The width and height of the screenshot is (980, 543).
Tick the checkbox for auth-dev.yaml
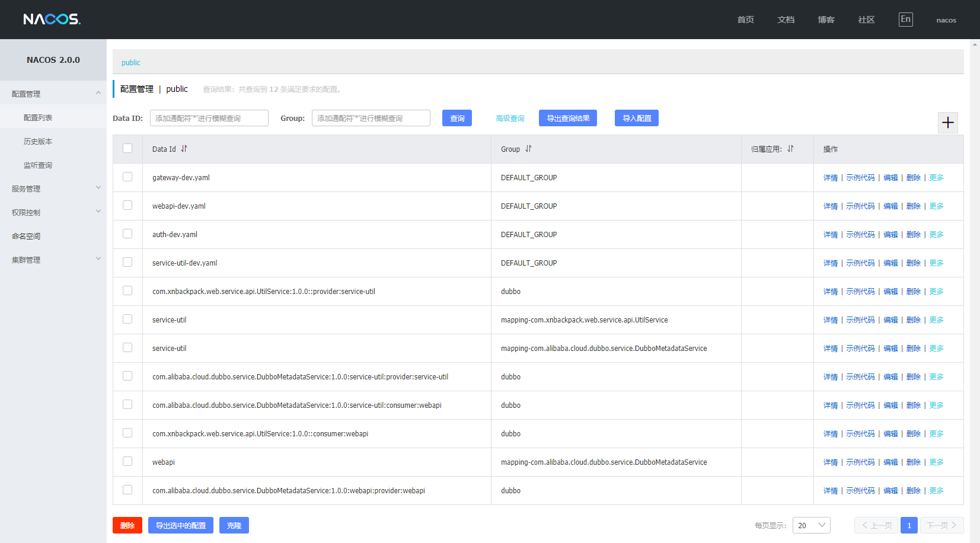point(127,234)
